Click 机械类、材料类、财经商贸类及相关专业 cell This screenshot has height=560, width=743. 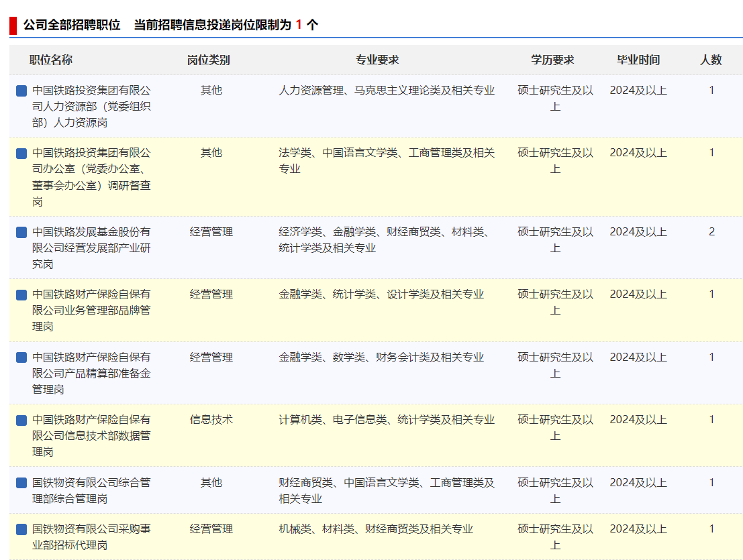[376, 529]
